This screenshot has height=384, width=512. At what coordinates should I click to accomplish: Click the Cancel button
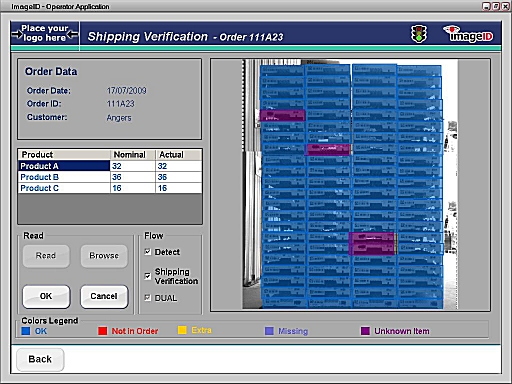pyautogui.click(x=104, y=296)
